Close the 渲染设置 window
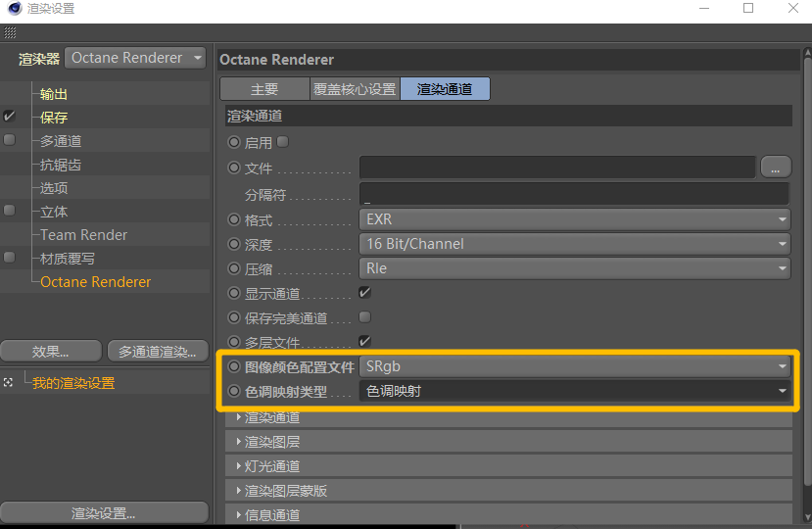812x529 pixels. point(792,8)
